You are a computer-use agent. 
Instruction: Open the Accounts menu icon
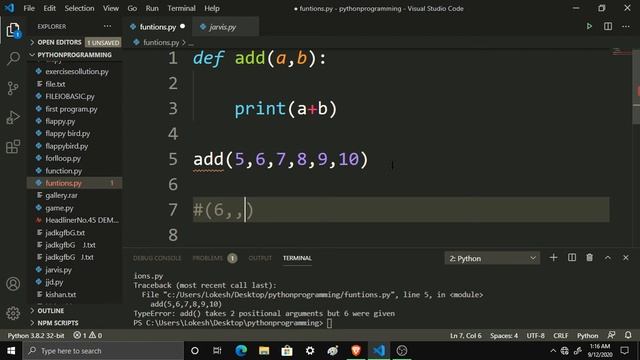[13, 284]
